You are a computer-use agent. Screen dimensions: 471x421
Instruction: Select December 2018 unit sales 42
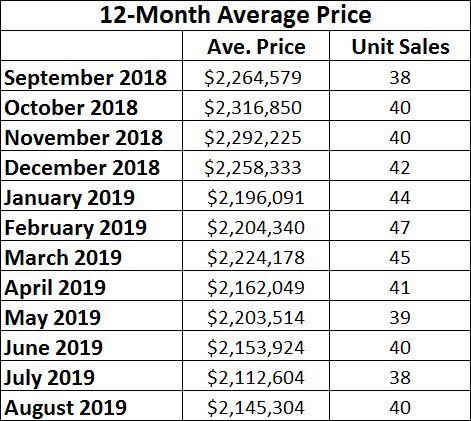coord(400,168)
